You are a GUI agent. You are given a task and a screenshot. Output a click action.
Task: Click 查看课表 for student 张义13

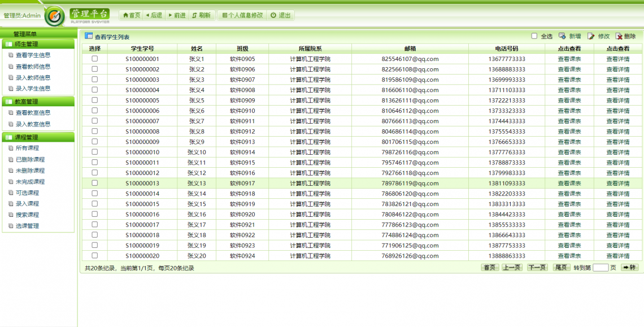tap(569, 183)
